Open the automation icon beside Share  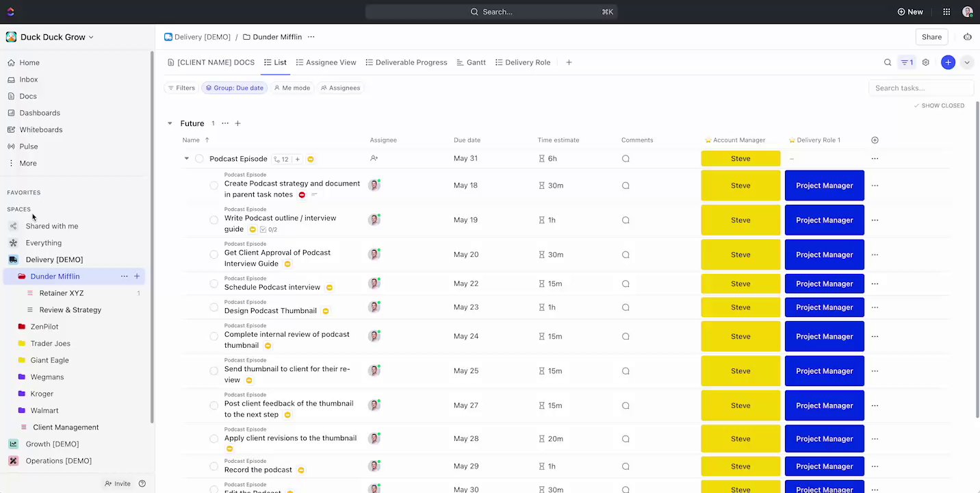pos(967,37)
